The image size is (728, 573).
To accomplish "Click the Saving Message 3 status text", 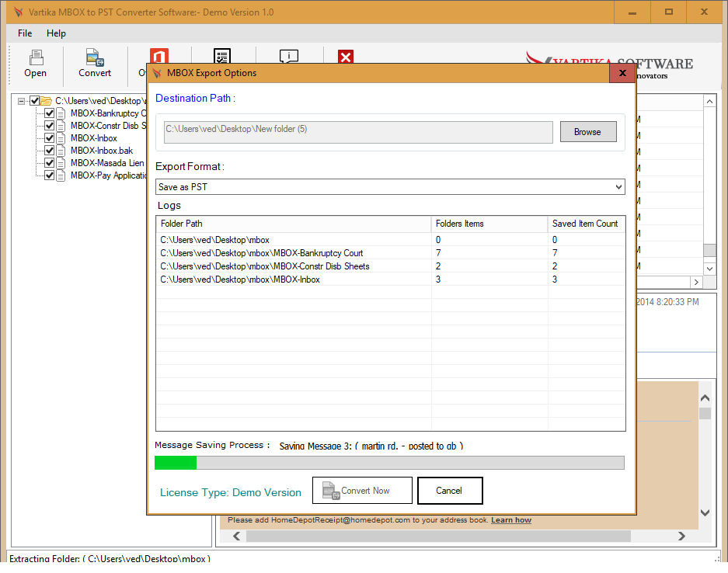I will (x=371, y=446).
